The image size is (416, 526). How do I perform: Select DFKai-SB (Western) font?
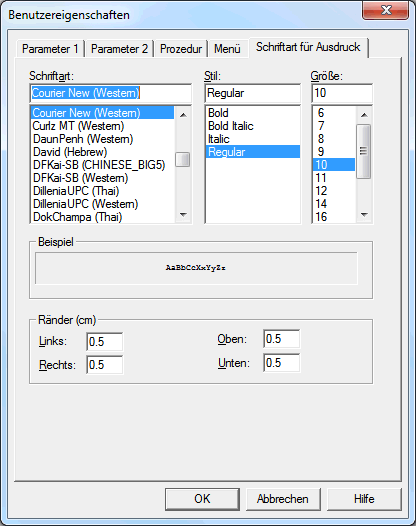[103, 178]
